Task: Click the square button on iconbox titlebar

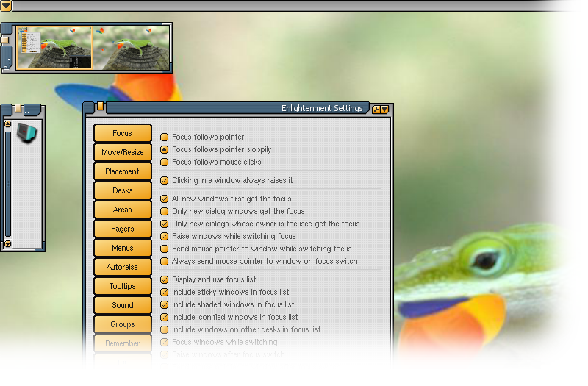Action: click(18, 108)
